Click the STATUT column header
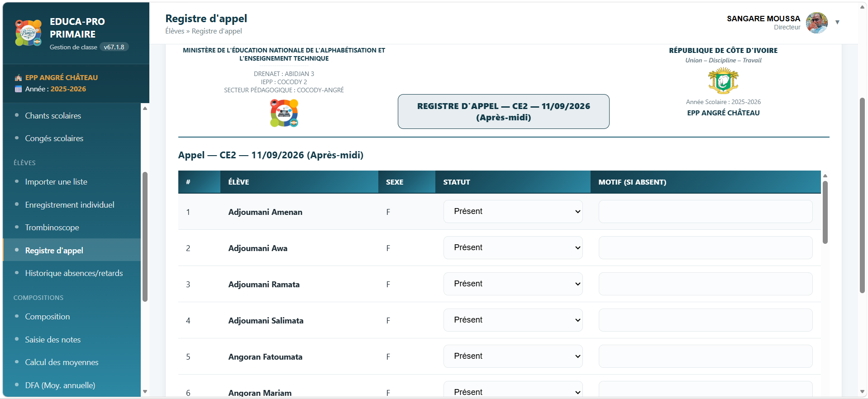 513,182
